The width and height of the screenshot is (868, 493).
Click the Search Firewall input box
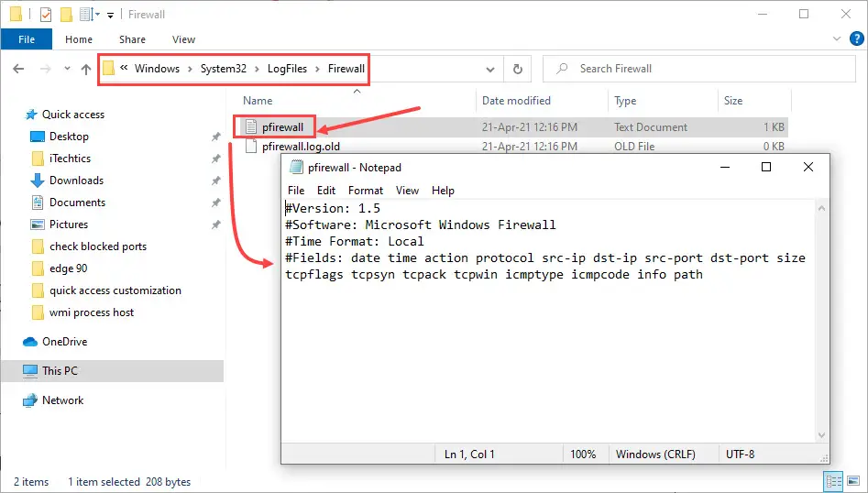[x=699, y=69]
